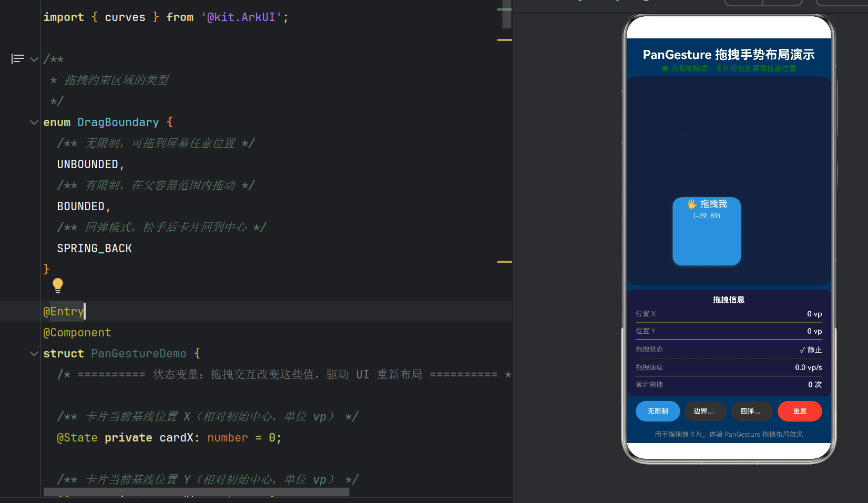Click the (-39, 89) coordinate on card

707,216
